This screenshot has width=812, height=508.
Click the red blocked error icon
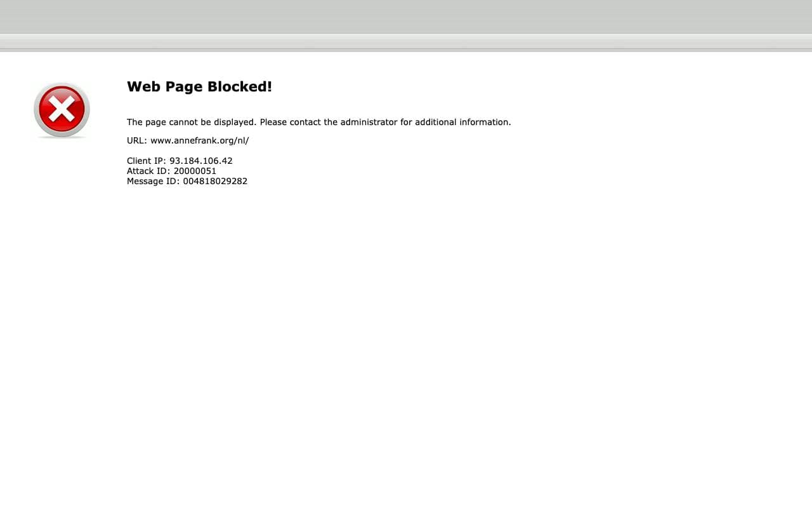click(x=62, y=110)
